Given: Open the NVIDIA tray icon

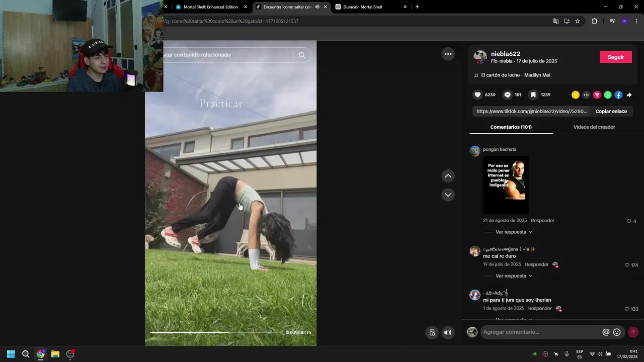Looking at the screenshot, I should pos(535,354).
